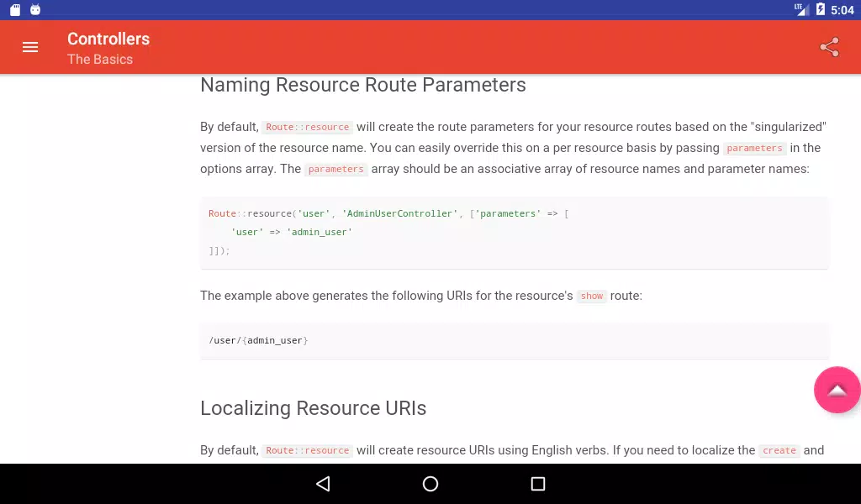Tap 'parameters' code after 'options array. The'
Screen dimensions: 861x504
click(335, 169)
